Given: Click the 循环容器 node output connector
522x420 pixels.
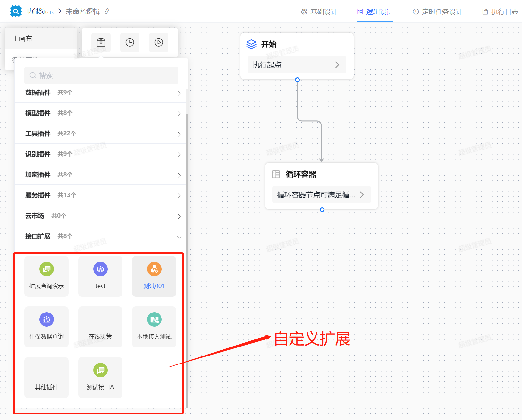Looking at the screenshot, I should click(x=322, y=210).
